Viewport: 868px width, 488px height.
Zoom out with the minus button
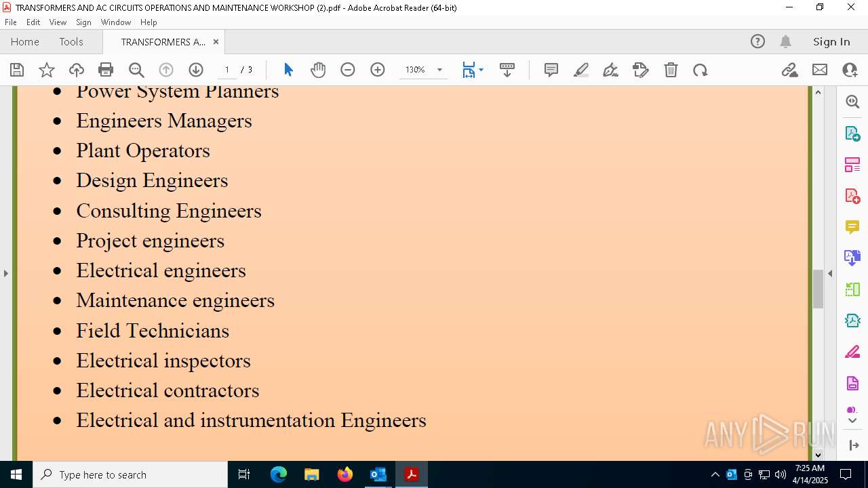(348, 70)
